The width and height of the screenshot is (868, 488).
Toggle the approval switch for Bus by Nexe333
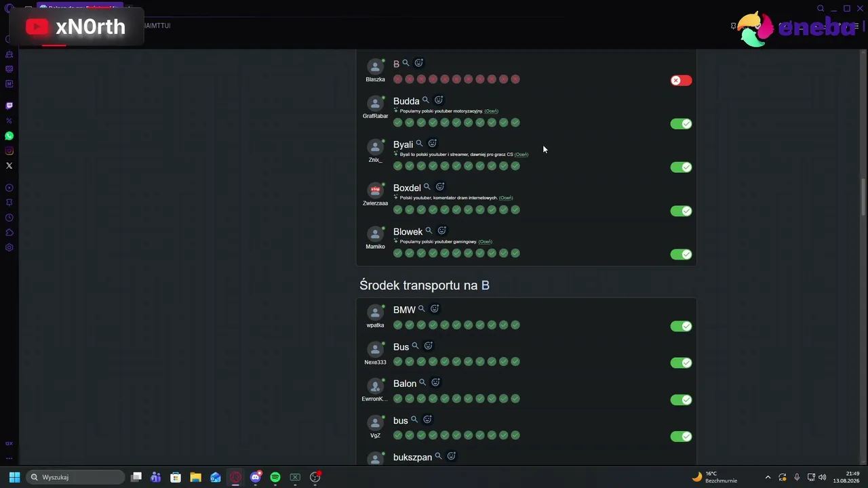681,363
